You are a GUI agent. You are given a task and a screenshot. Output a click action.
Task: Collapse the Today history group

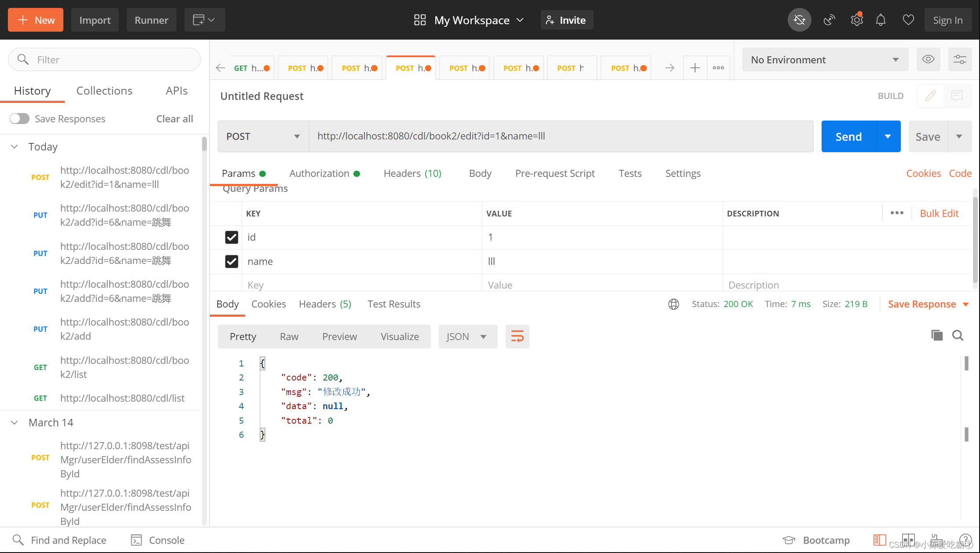pos(15,147)
